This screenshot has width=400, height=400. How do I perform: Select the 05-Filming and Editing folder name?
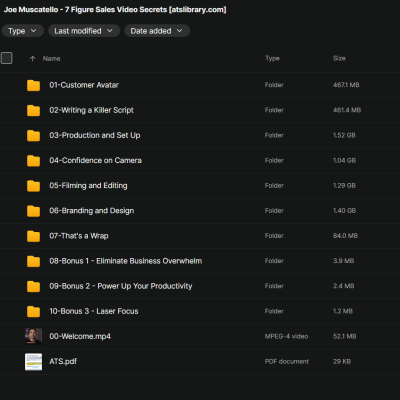point(88,186)
